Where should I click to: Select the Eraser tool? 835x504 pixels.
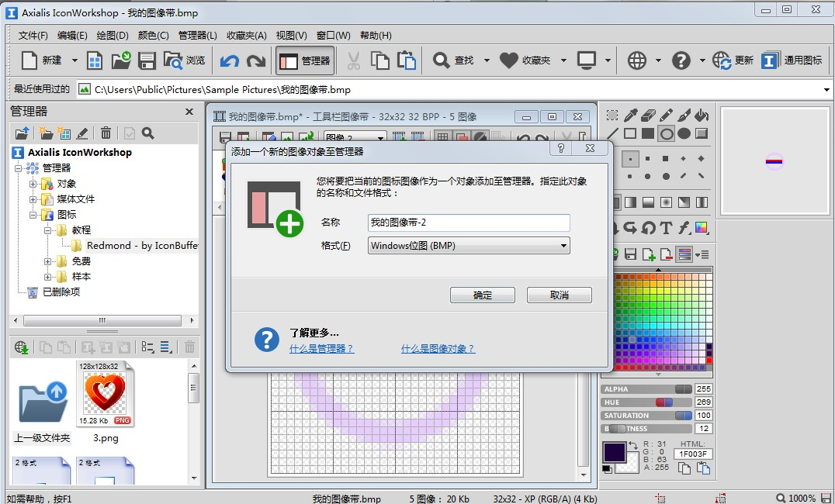coord(649,115)
